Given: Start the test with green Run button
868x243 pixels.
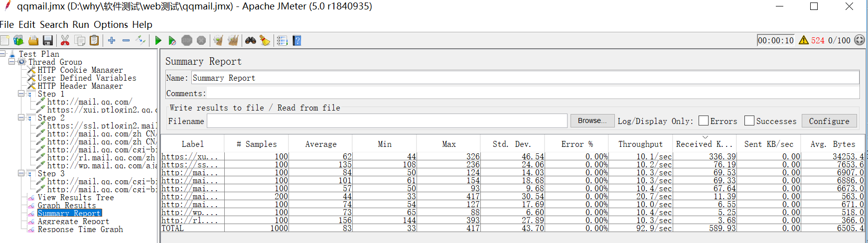Looking at the screenshot, I should coord(158,40).
